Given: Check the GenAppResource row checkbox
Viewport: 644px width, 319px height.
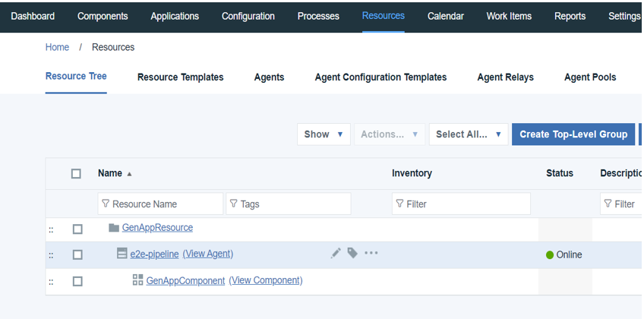Looking at the screenshot, I should [77, 229].
